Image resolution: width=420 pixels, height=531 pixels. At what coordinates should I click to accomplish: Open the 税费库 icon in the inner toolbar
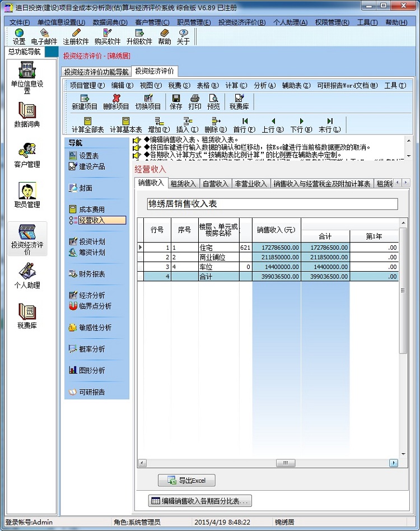click(239, 102)
